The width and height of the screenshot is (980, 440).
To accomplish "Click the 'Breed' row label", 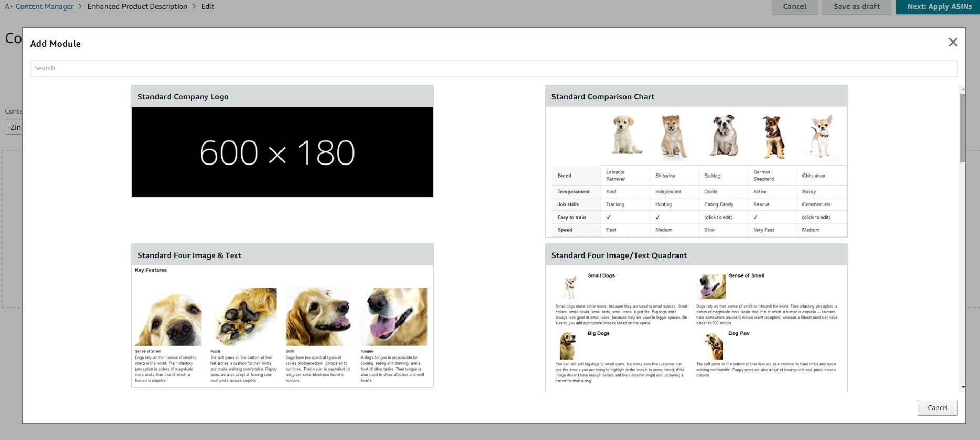I will coord(564,176).
